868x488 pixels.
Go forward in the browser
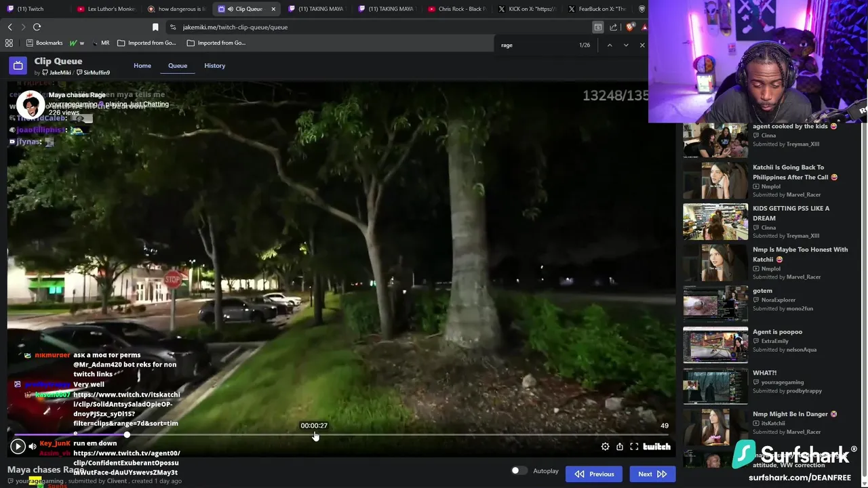[23, 27]
